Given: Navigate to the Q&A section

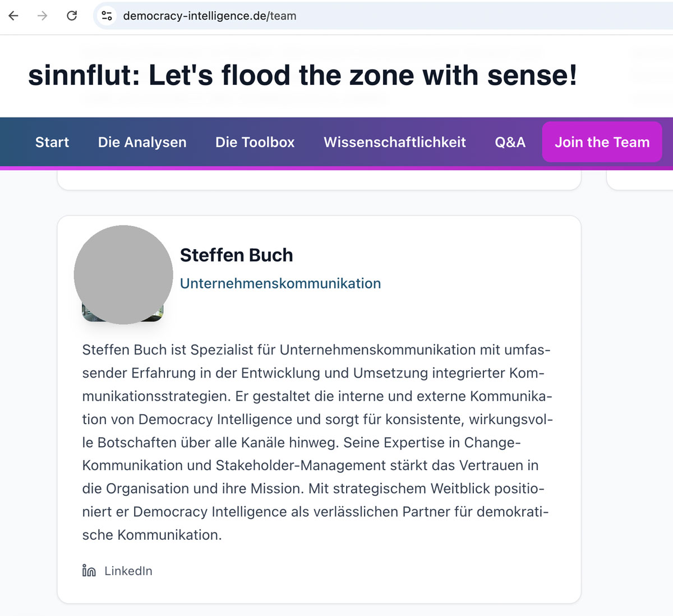Looking at the screenshot, I should pos(510,142).
